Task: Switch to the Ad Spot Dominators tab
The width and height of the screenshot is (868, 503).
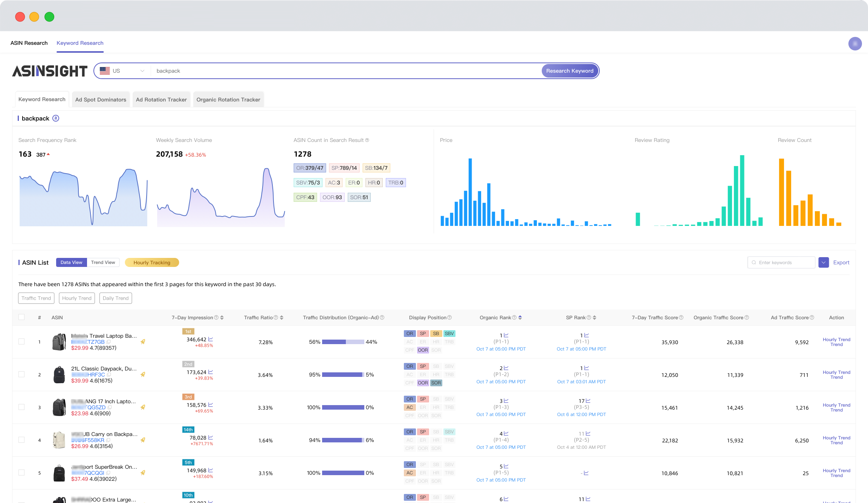Action: click(101, 99)
